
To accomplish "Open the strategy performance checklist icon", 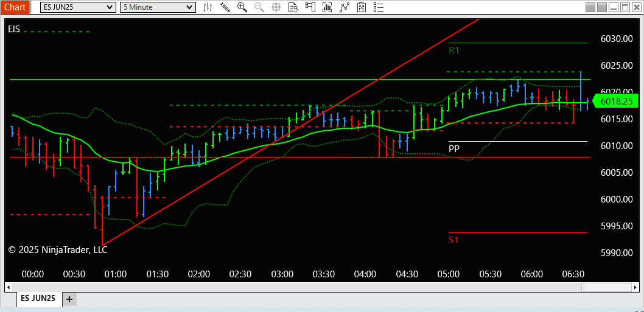I will tap(362, 7).
